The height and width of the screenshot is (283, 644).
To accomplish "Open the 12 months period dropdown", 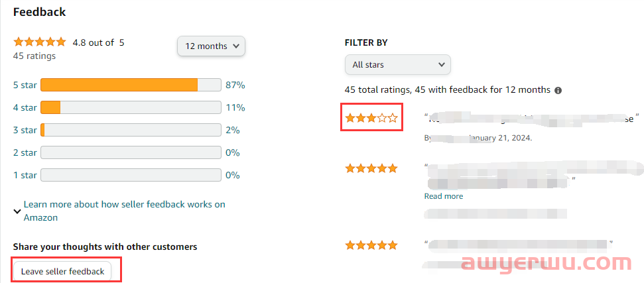I will pos(211,46).
